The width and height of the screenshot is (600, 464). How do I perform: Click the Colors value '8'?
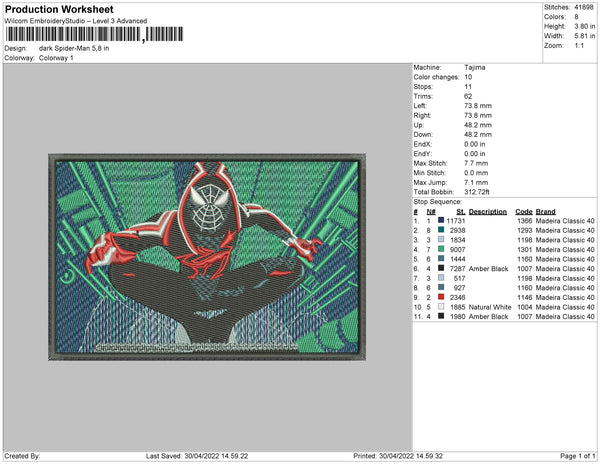click(x=576, y=17)
